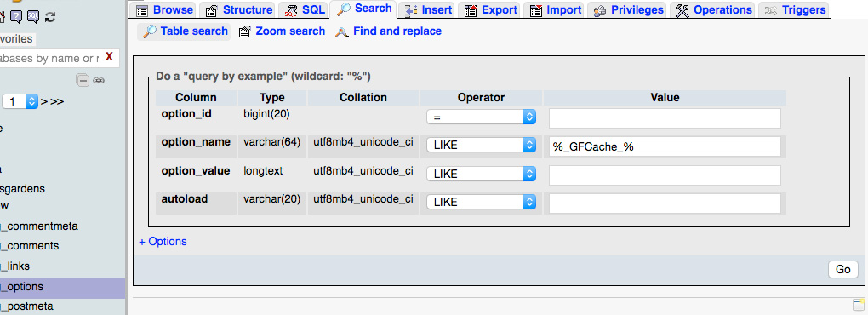This screenshot has height=315, width=868.
Task: Open the SQL documentation bubble icon
Action: coord(33,17)
